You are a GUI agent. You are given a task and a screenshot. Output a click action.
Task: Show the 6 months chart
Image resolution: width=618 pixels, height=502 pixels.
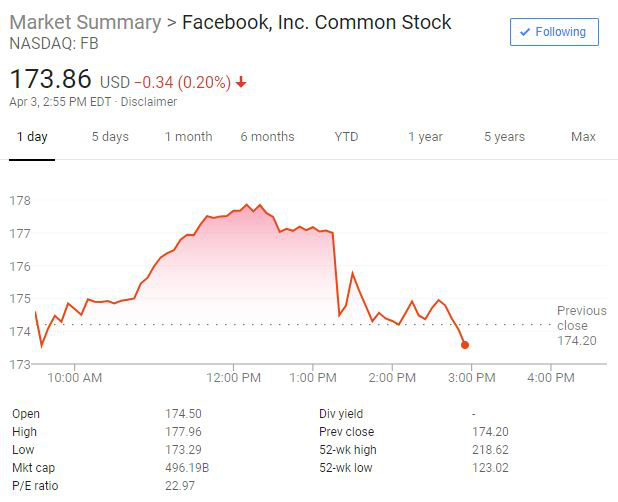(267, 137)
